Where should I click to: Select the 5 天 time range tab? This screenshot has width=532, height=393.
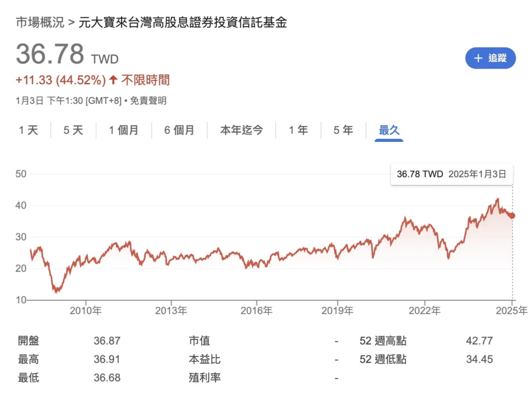pyautogui.click(x=73, y=130)
